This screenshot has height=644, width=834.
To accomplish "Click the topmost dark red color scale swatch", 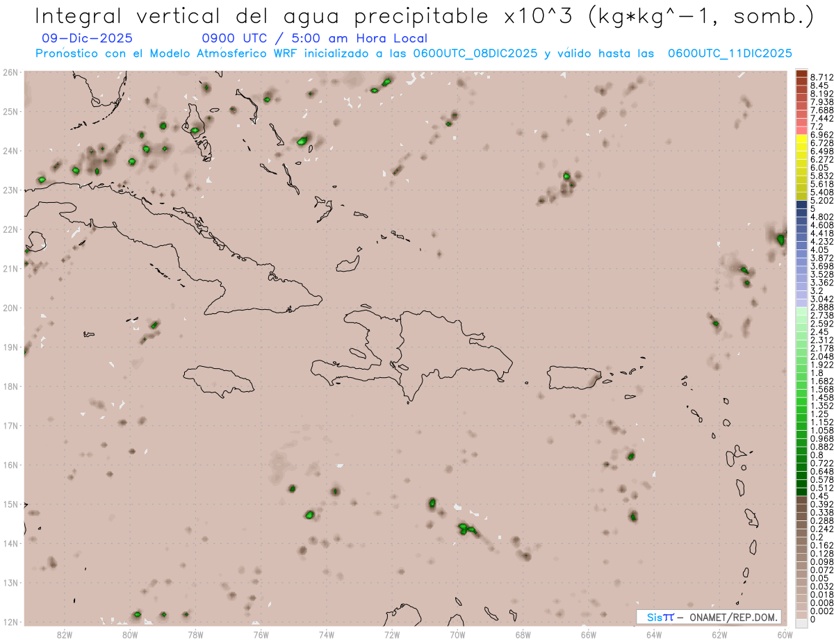I will [801, 73].
